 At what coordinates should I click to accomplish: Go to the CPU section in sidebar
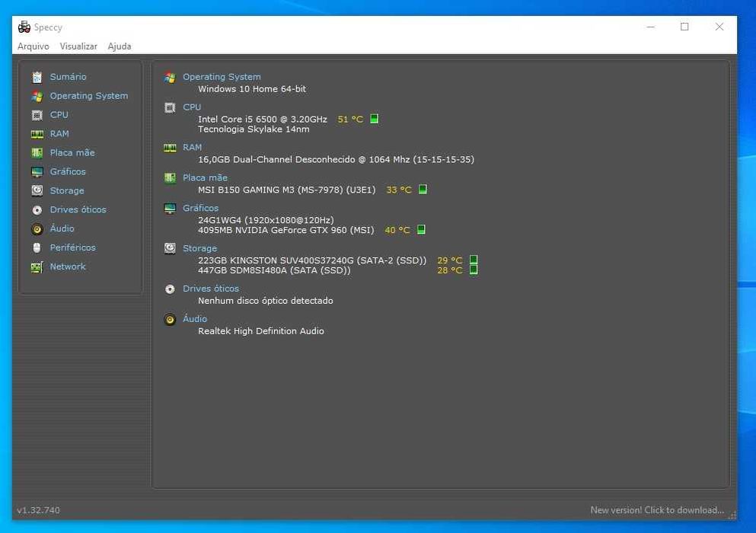pos(59,115)
